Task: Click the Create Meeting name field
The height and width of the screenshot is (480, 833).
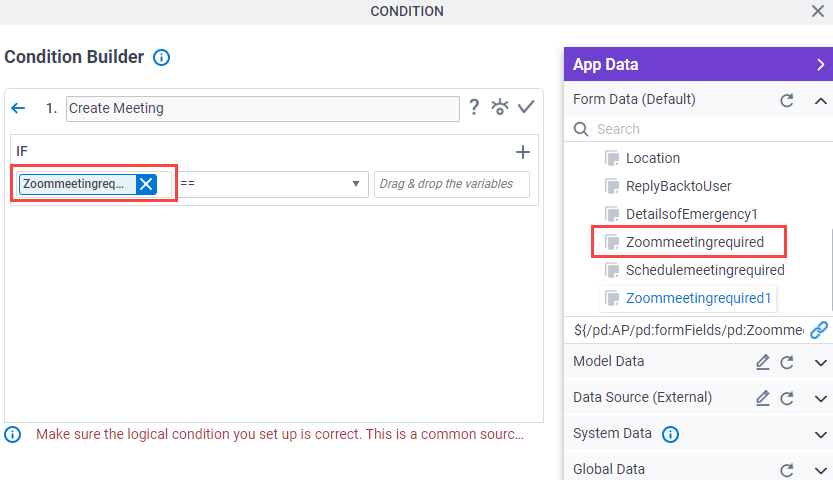Action: click(x=262, y=109)
